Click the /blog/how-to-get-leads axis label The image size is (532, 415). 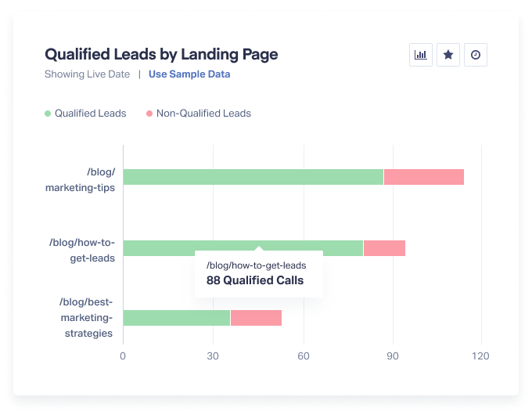point(82,251)
